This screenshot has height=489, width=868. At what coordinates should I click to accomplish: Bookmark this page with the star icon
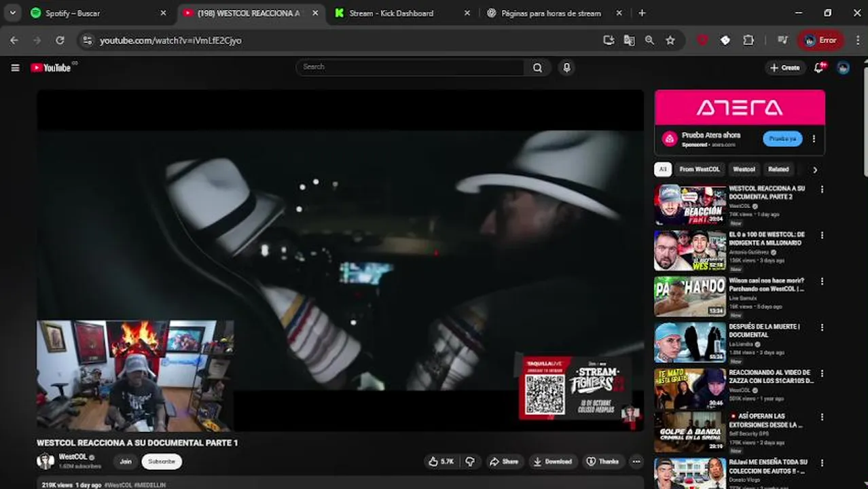coord(670,40)
